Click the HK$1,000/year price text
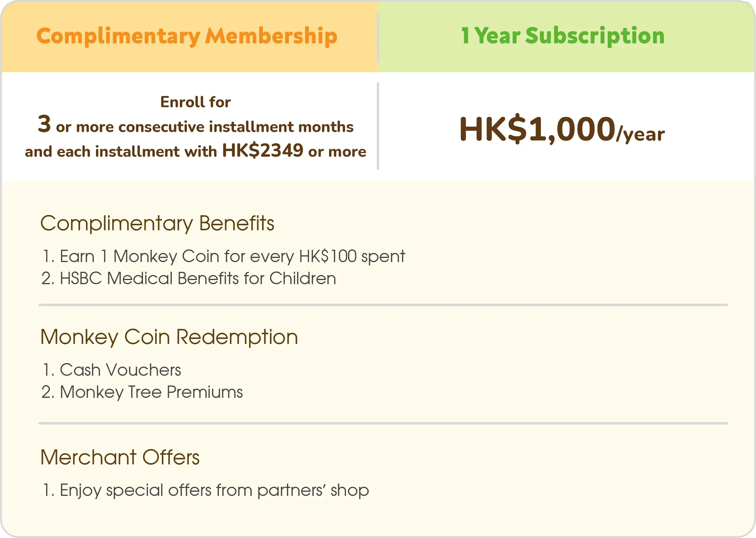 pos(562,130)
